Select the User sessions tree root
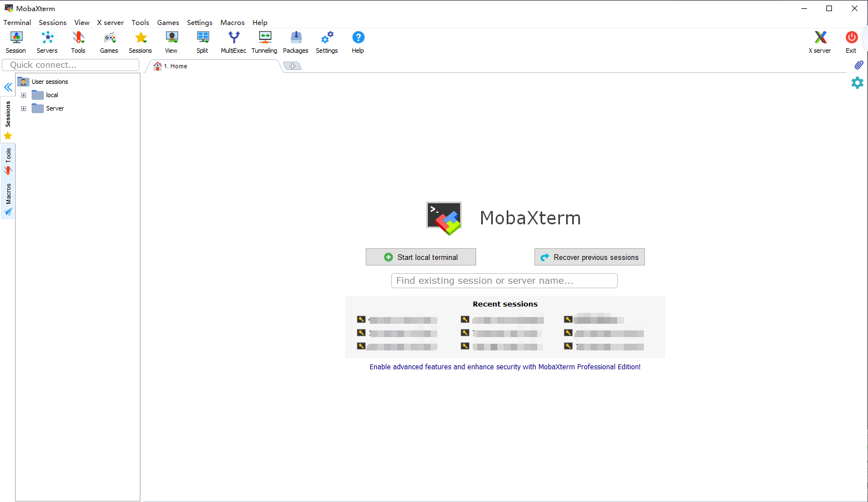868x502 pixels. (49, 82)
